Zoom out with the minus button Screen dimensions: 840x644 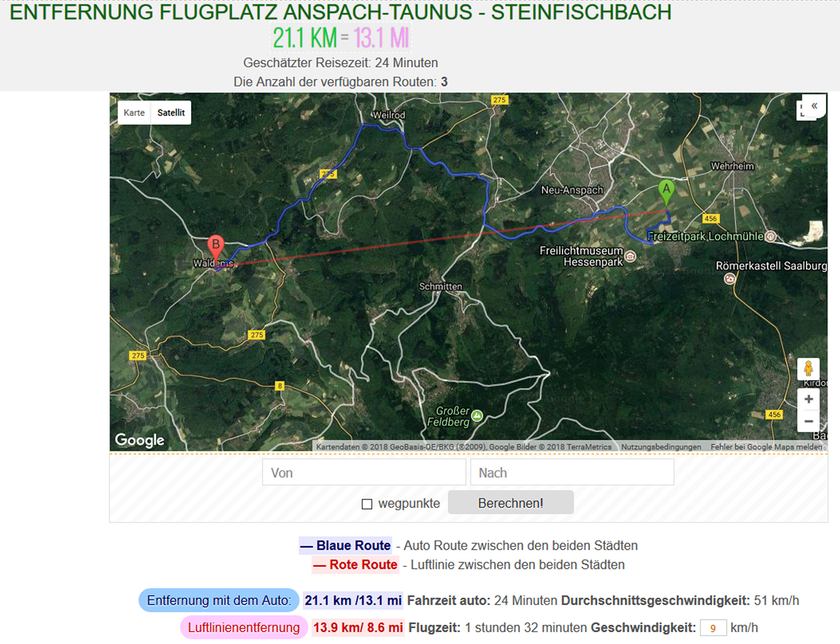click(x=808, y=422)
